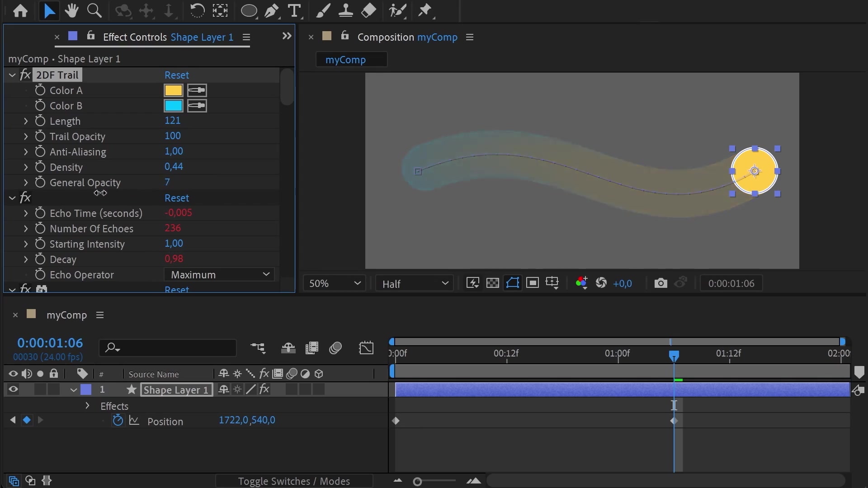Toggle transparency grid in viewer
The image size is (868, 488).
tap(492, 283)
